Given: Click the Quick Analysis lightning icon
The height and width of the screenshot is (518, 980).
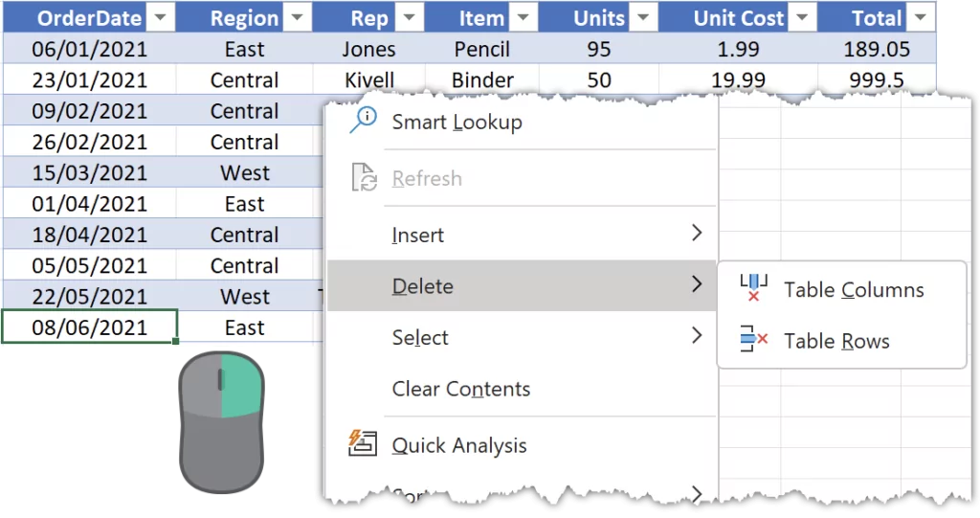Looking at the screenshot, I should [x=364, y=444].
